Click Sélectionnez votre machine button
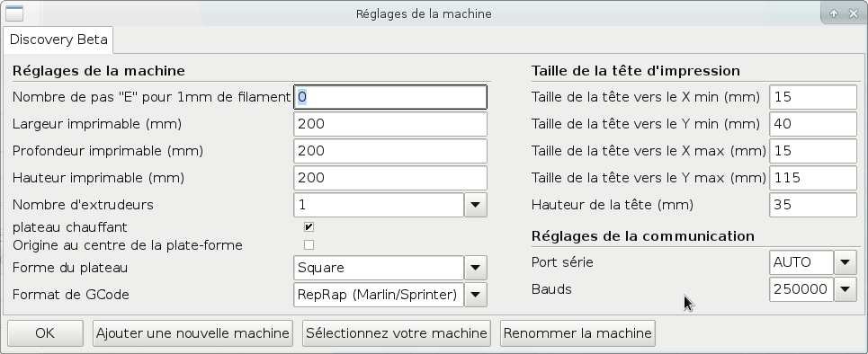The height and width of the screenshot is (354, 868). point(397,333)
